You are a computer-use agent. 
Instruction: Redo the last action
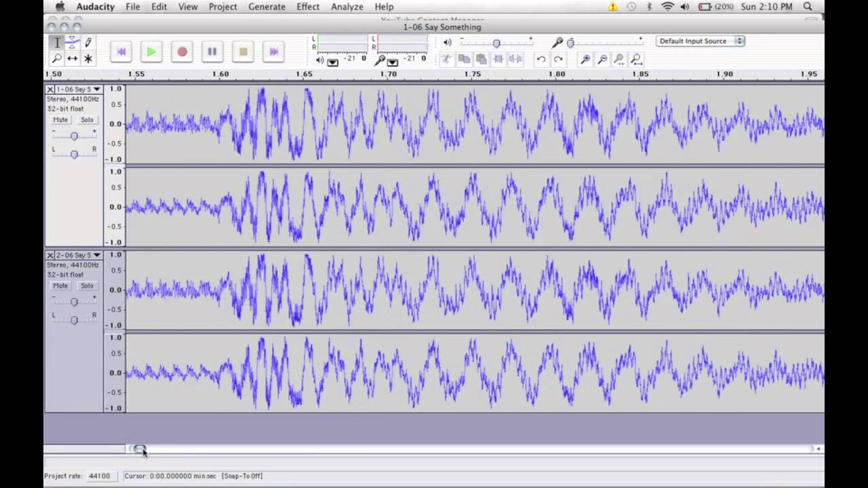pyautogui.click(x=558, y=59)
